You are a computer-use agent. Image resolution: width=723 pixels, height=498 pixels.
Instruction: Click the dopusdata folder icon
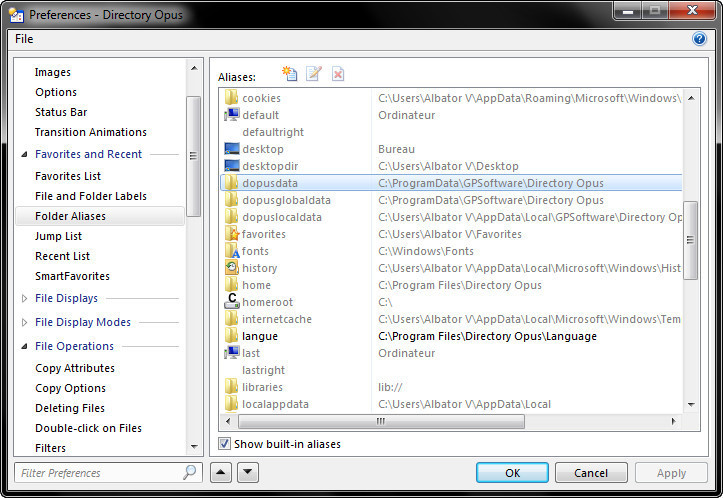[x=231, y=183]
